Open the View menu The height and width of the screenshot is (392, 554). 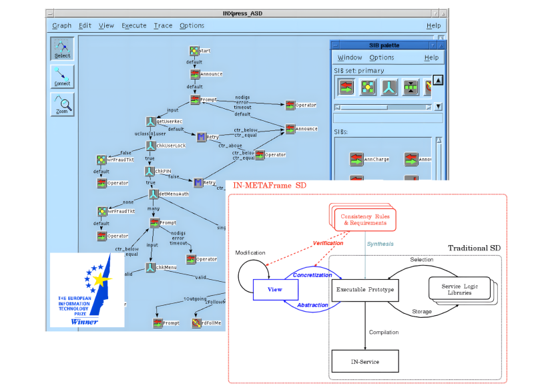(106, 25)
